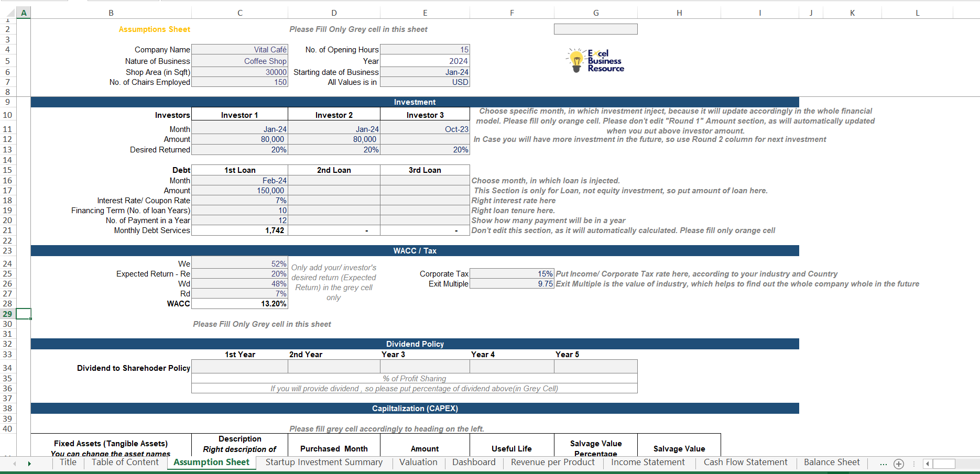Select Year cell 2024
Image resolution: width=980 pixels, height=474 pixels.
tap(425, 61)
